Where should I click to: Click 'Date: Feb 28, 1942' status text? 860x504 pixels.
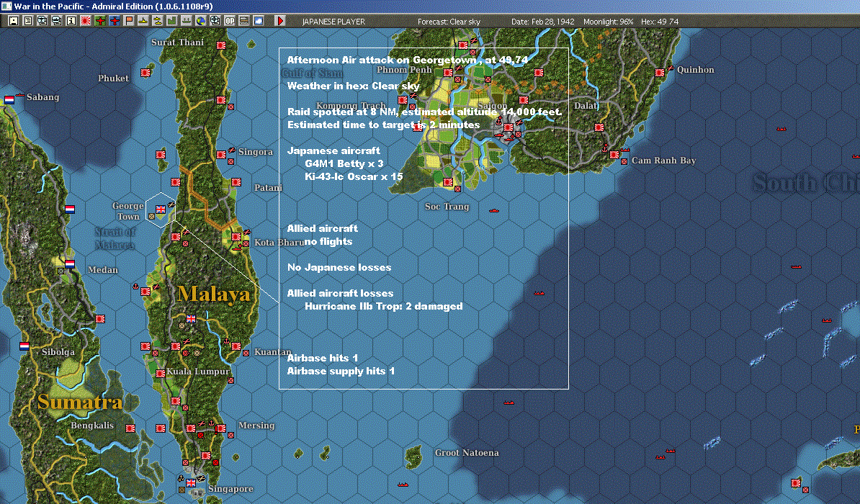pos(542,22)
